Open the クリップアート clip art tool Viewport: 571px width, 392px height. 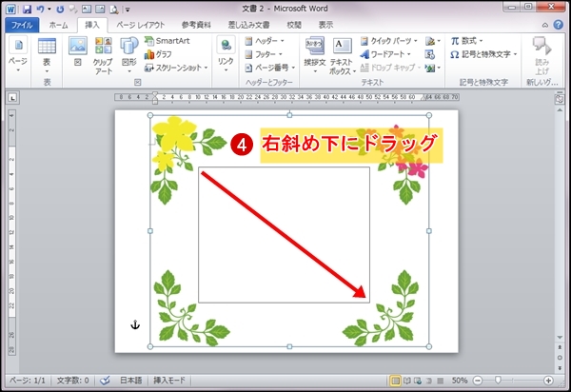pos(104,55)
